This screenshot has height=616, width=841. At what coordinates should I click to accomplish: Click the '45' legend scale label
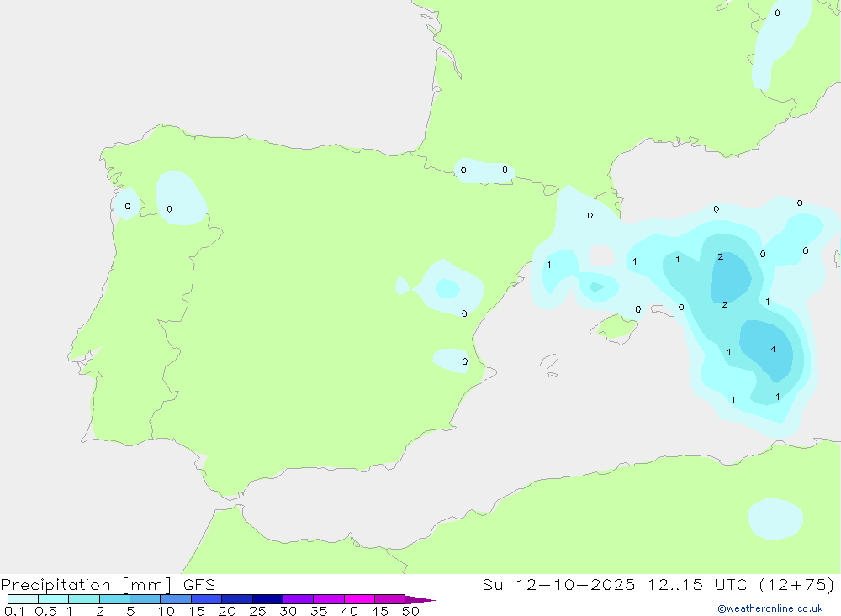[380, 611]
